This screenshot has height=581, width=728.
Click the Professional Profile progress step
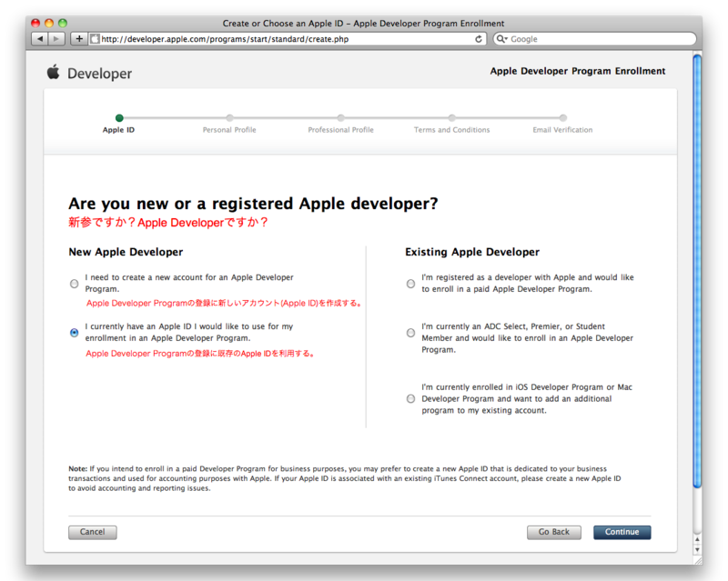click(340, 124)
